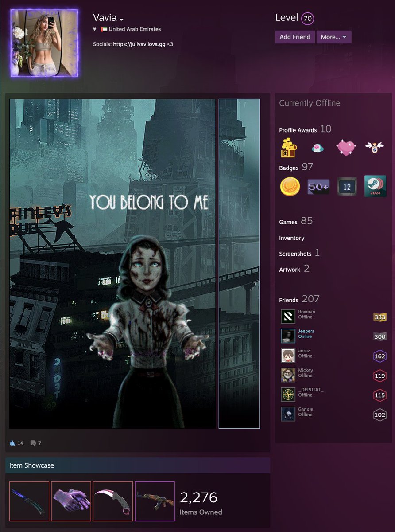This screenshot has height=532, width=395.
Task: Click Jeepers' level 300 badge
Action: [x=380, y=336]
